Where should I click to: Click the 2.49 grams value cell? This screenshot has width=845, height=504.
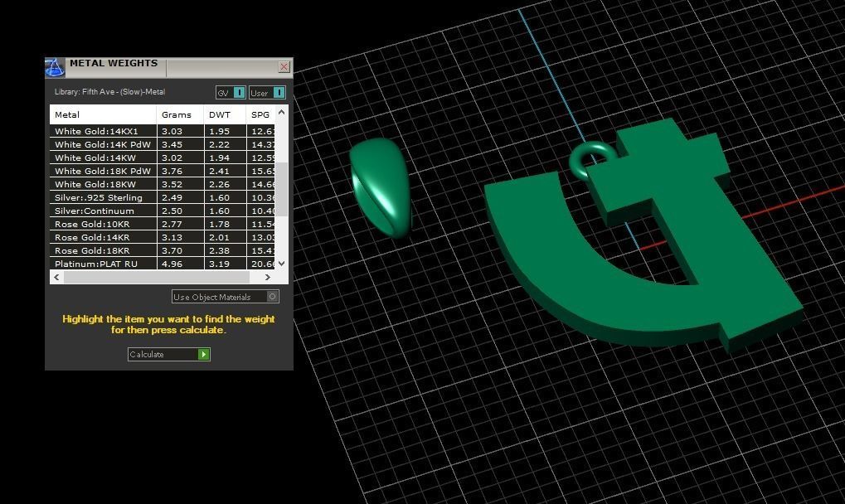tap(181, 197)
